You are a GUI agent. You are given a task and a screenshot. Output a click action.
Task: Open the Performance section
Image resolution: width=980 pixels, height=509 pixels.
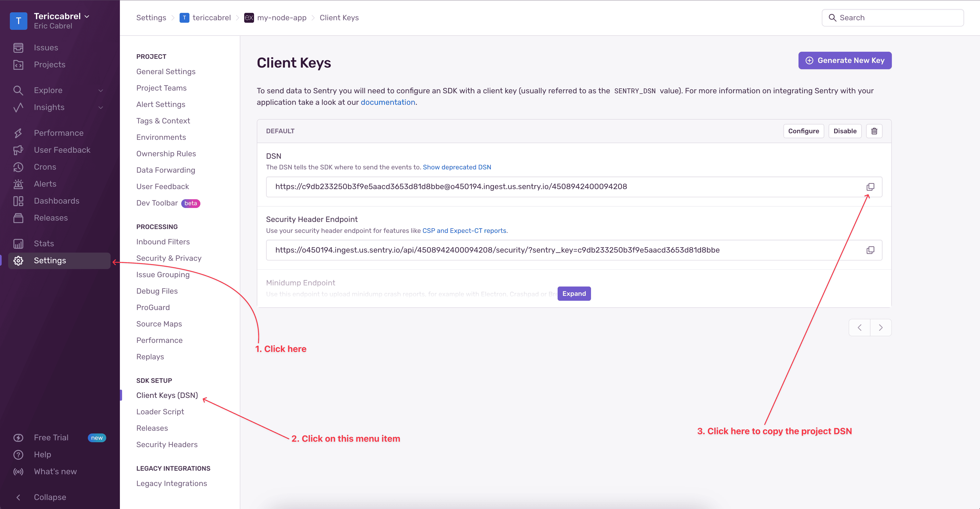(59, 132)
